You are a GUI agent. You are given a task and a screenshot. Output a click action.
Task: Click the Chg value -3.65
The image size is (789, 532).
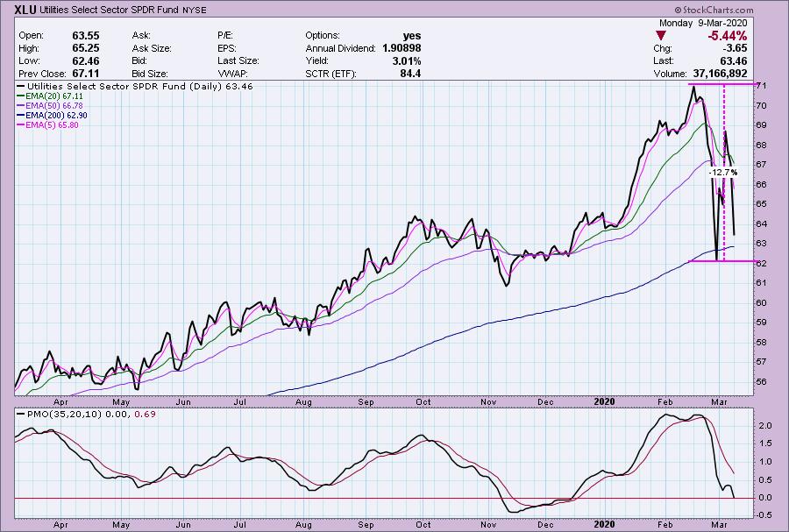[735, 48]
